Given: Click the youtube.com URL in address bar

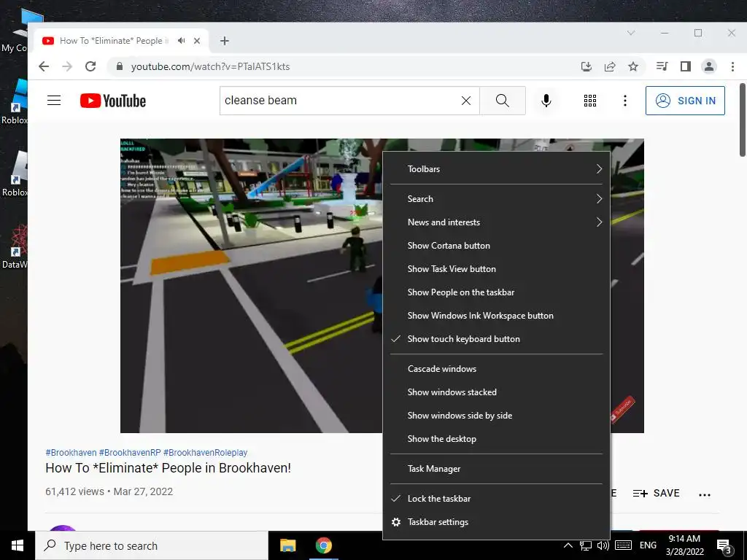Looking at the screenshot, I should point(211,66).
